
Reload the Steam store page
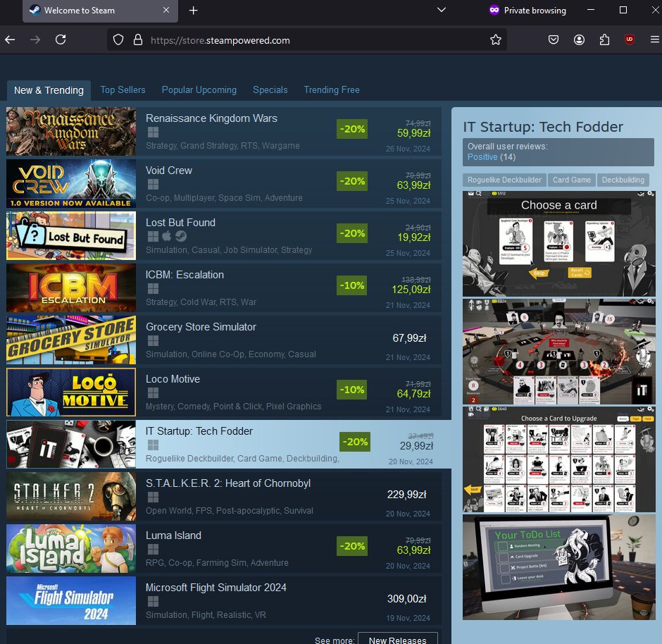pyautogui.click(x=61, y=39)
